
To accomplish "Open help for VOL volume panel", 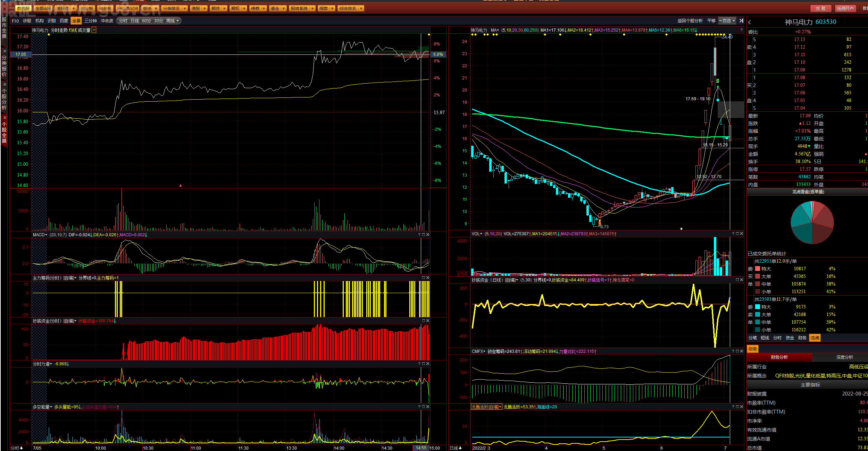I will coord(733,234).
